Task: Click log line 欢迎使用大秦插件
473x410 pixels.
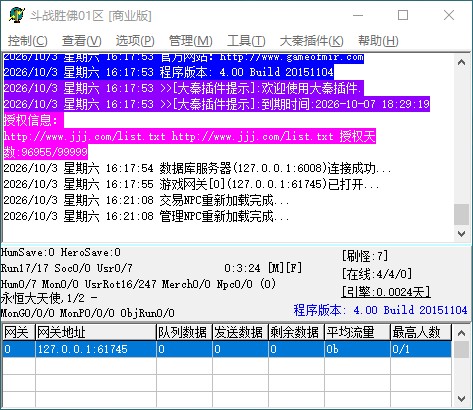Action: tap(183, 88)
